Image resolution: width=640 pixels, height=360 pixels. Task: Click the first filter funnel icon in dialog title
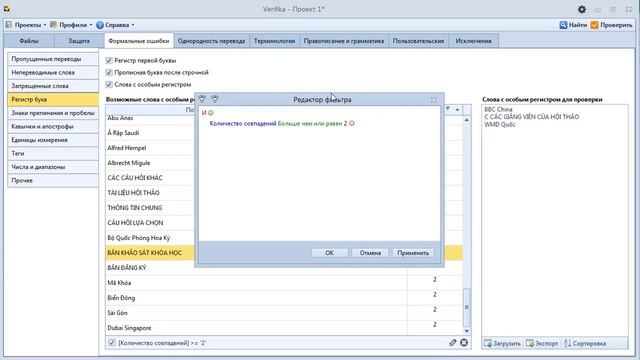coord(202,99)
